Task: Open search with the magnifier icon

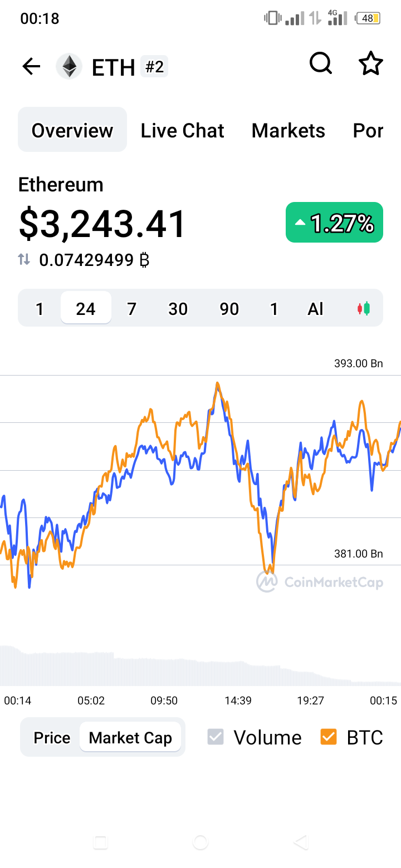Action: click(321, 63)
